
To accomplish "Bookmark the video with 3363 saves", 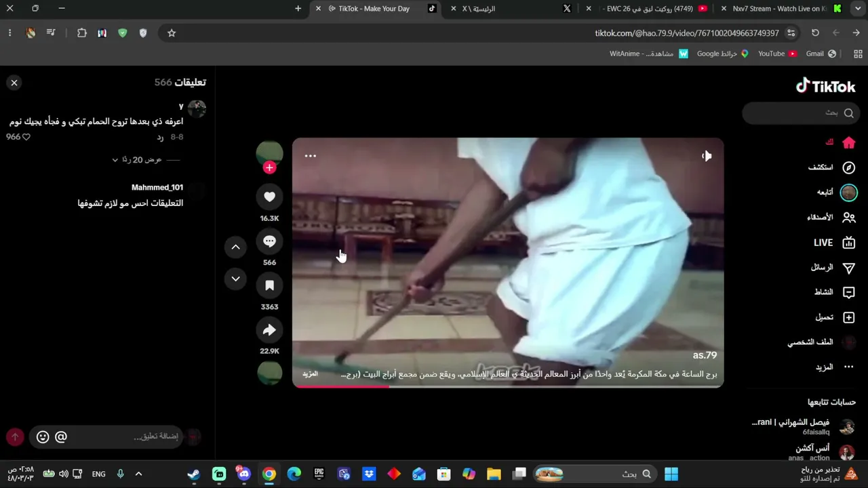I will click(269, 285).
